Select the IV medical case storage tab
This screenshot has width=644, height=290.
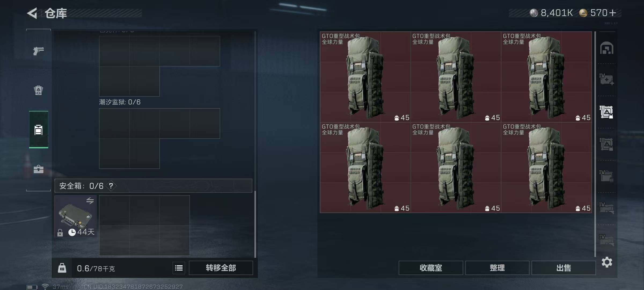607,79
